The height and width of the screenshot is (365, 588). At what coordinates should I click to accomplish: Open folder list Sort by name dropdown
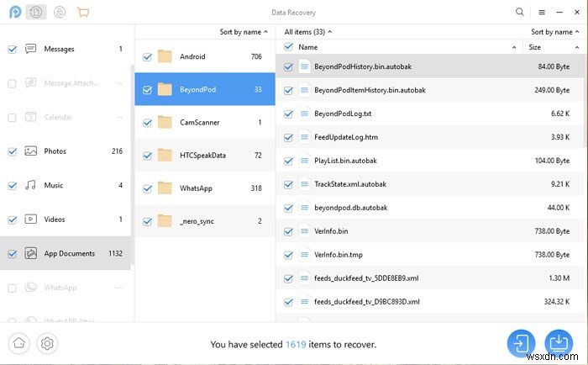click(244, 32)
